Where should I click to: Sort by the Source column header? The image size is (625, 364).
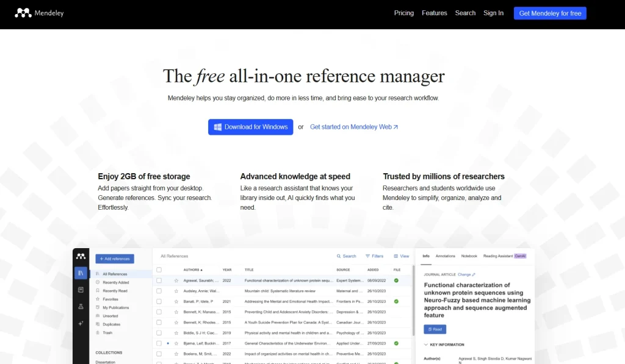[x=343, y=269]
